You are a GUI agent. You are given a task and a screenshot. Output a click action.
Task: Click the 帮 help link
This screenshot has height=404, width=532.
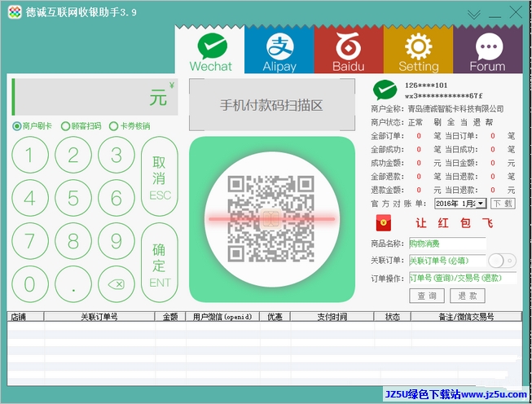489,122
